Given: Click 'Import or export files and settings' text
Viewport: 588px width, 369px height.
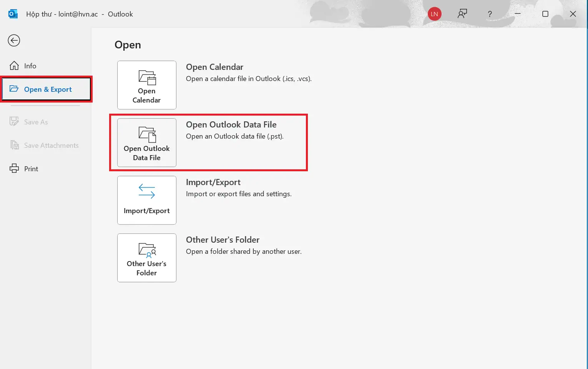Looking at the screenshot, I should pyautogui.click(x=239, y=194).
